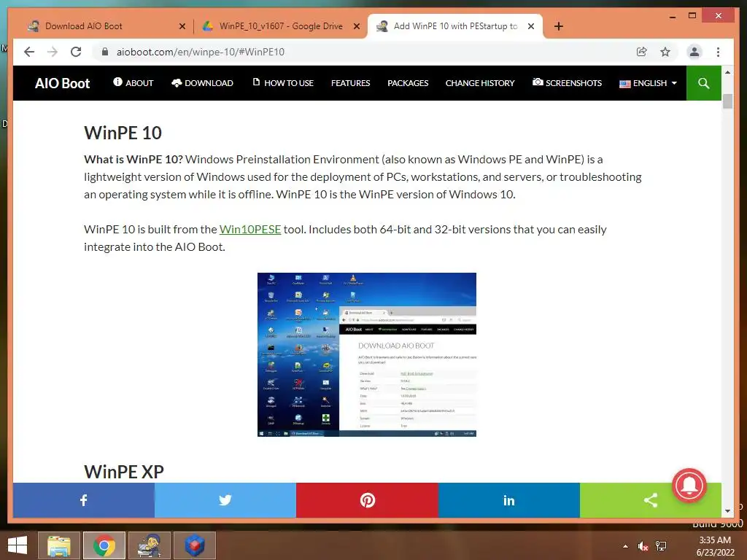Open the red-blue cube taskbar app

click(195, 545)
